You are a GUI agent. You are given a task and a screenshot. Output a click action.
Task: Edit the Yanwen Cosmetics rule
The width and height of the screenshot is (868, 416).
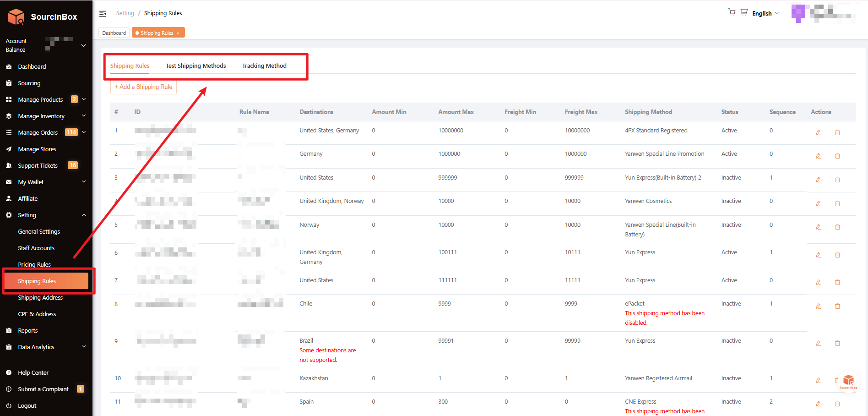[818, 203]
